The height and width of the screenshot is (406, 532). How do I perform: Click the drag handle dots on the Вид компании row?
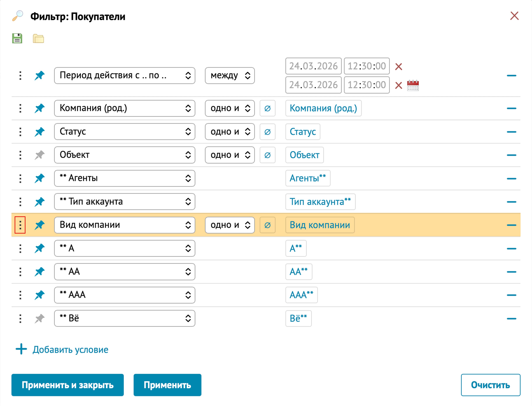[20, 225]
